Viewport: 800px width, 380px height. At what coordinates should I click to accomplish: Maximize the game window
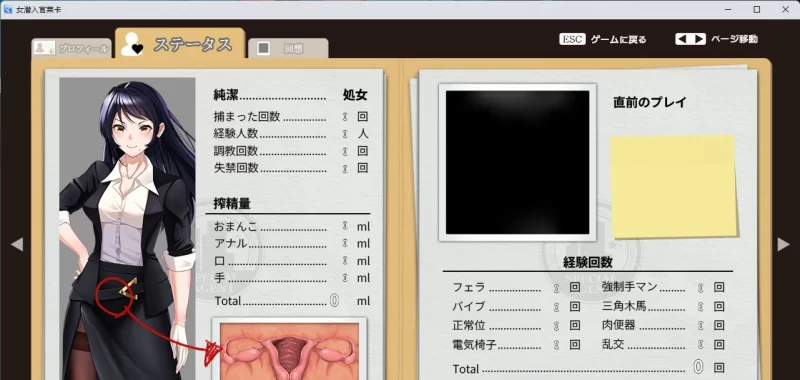pos(757,9)
